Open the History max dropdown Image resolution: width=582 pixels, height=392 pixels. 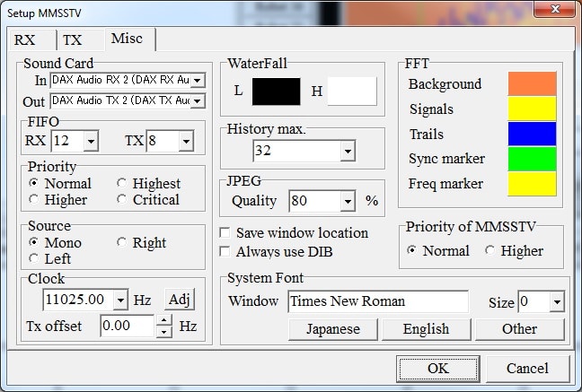(348, 151)
